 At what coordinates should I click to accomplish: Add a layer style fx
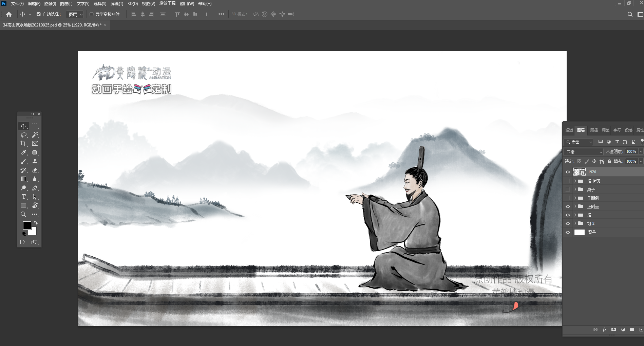(605, 330)
